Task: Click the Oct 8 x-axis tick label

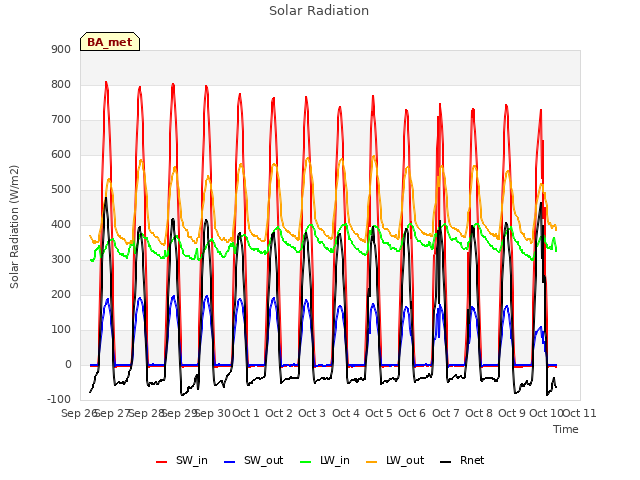Action: pyautogui.click(x=479, y=413)
